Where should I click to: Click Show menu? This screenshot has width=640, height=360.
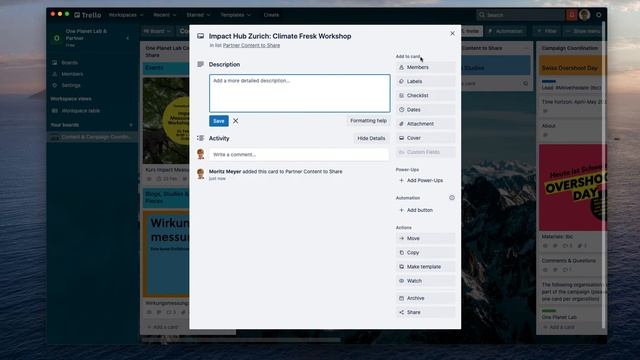583,31
